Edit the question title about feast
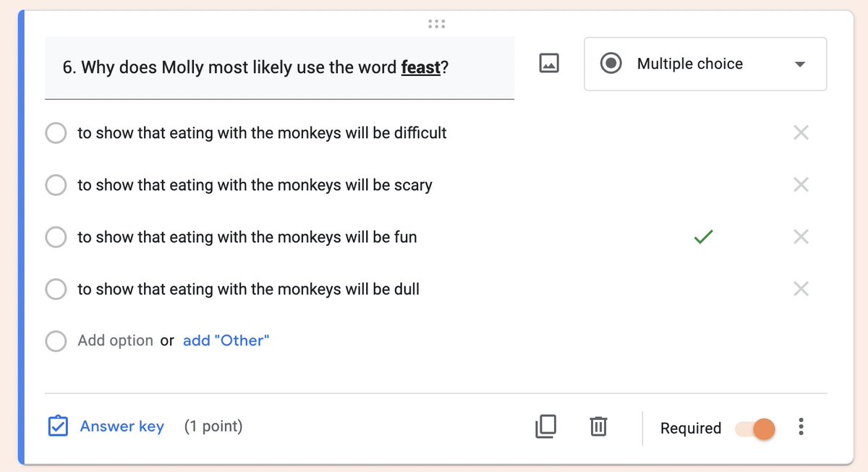 tap(279, 68)
